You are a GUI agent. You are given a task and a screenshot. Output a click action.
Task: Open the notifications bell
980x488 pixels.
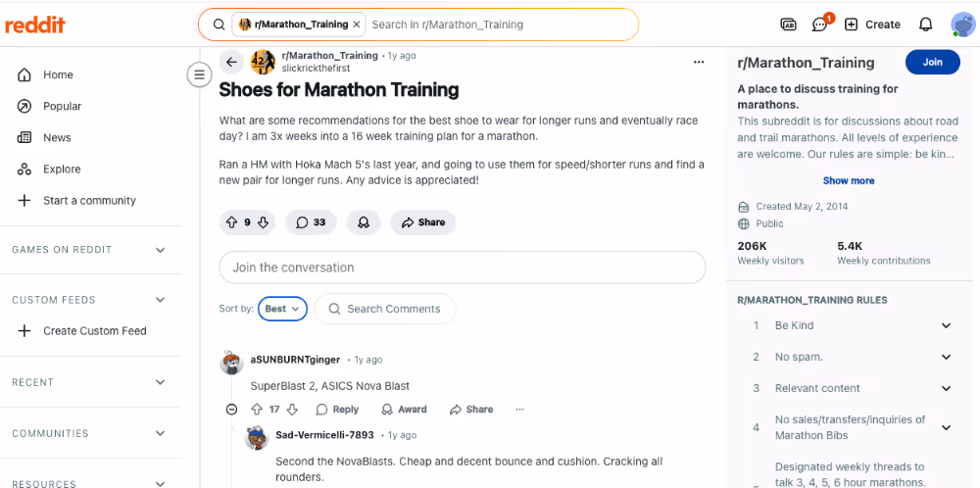(x=926, y=25)
